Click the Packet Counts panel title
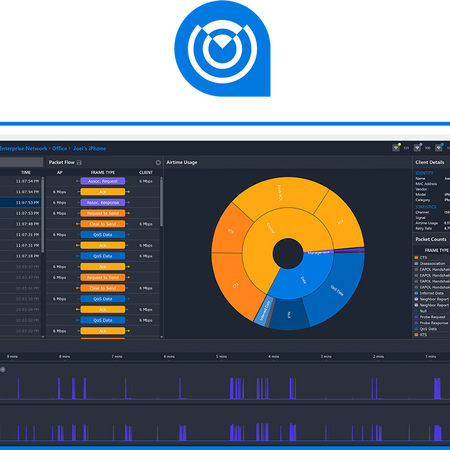The width and height of the screenshot is (450, 450). (431, 239)
